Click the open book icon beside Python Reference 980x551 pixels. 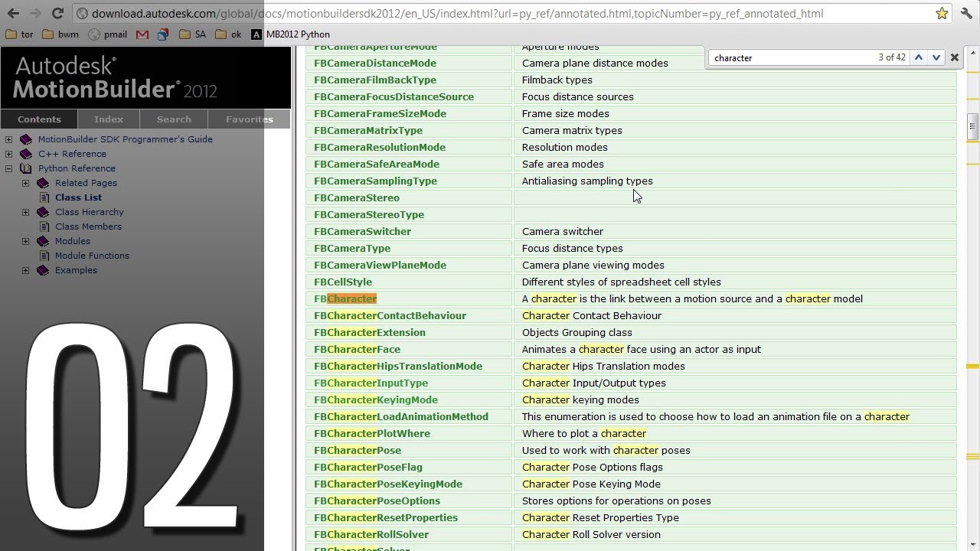pyautogui.click(x=25, y=168)
